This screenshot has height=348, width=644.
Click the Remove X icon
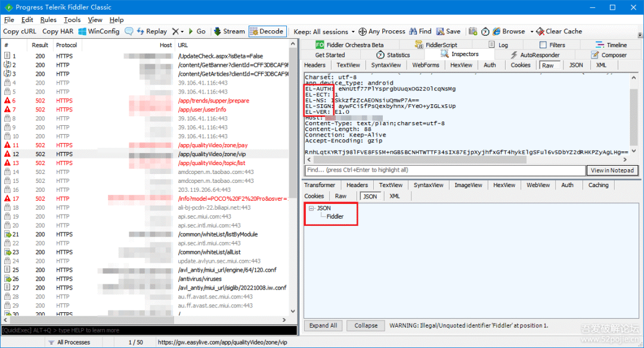[x=175, y=31]
